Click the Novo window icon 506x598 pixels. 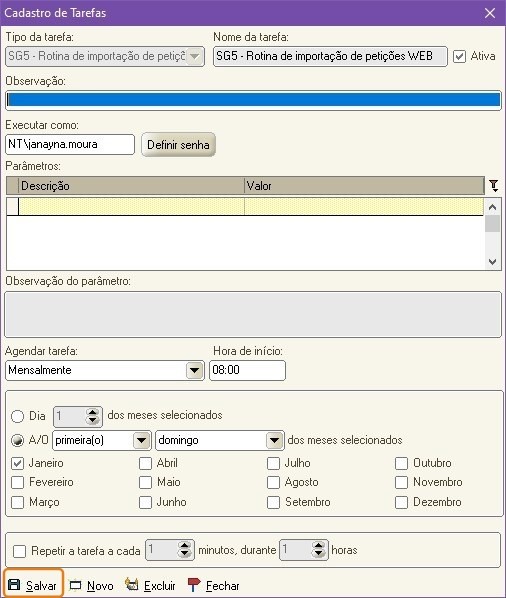point(75,585)
